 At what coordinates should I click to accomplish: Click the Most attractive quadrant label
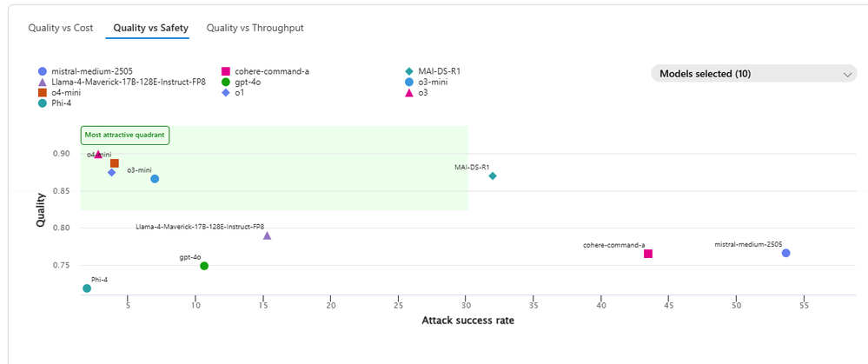pos(124,135)
